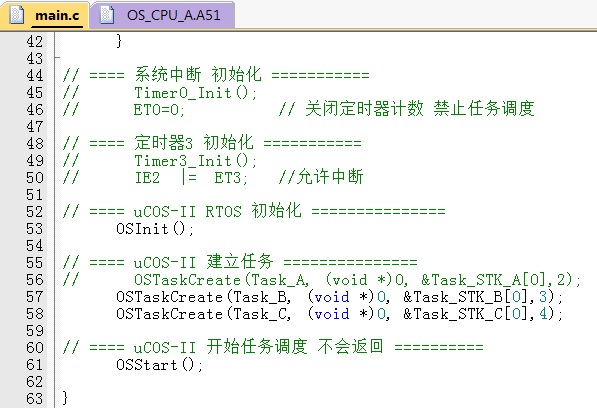Place cursor on OSInit(); call
597x408 pixels.
click(x=155, y=229)
